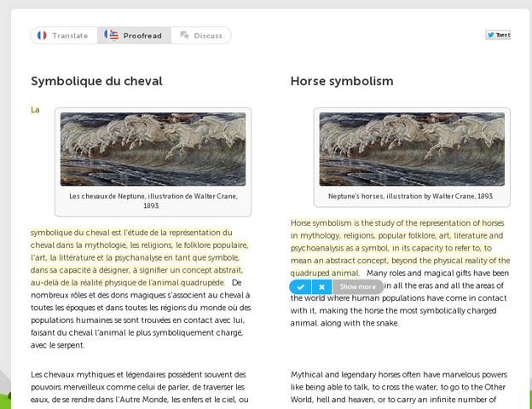Switch to the Translate tab
Screen dimensions: 532x409
tap(64, 36)
